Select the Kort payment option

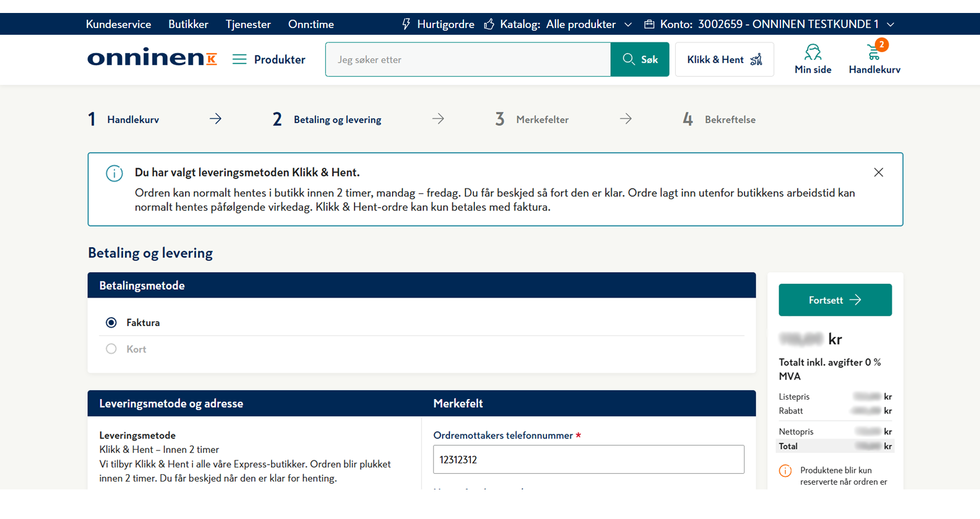pyautogui.click(x=111, y=349)
